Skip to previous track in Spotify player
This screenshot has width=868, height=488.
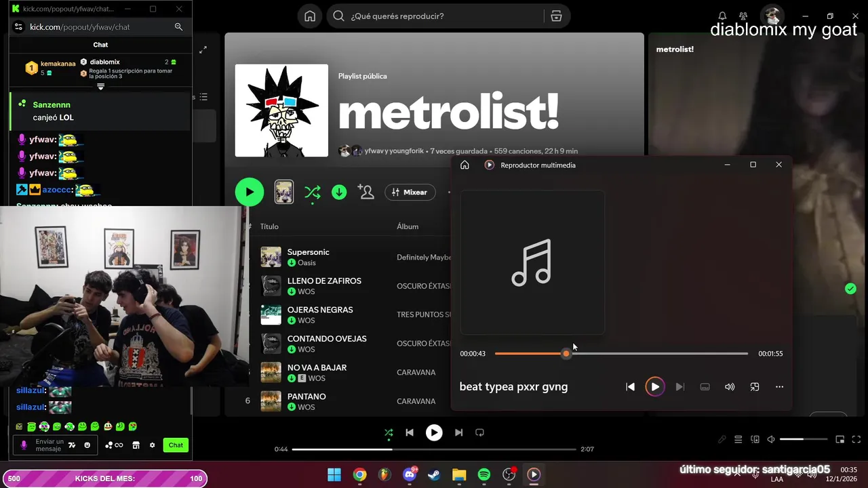410,432
